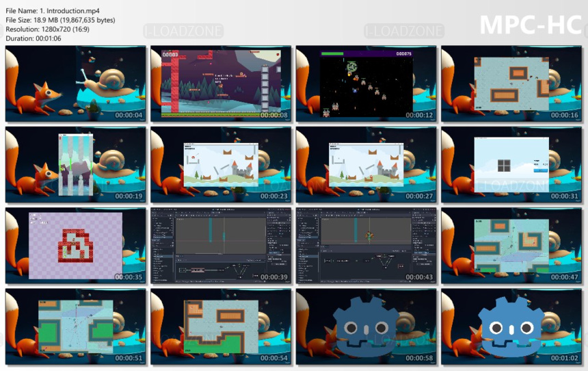This screenshot has width=588, height=371.
Task: Click the Godot editor thumbnail at 00:00:39
Action: [x=221, y=246]
